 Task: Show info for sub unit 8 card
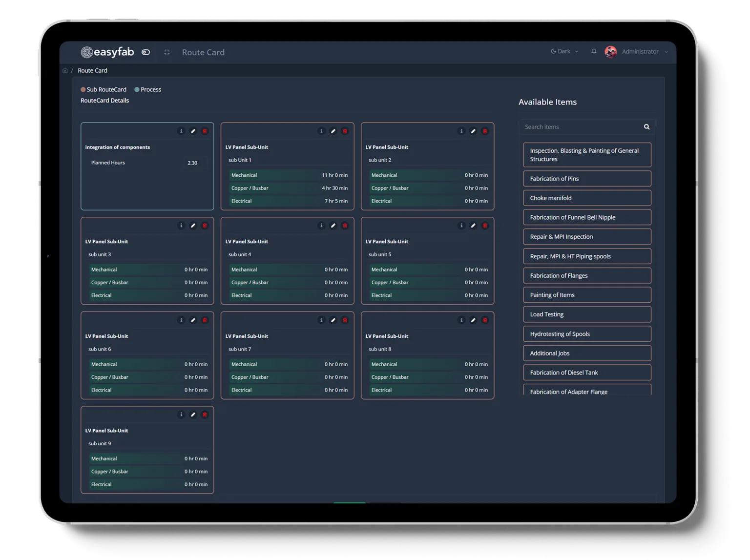click(461, 320)
